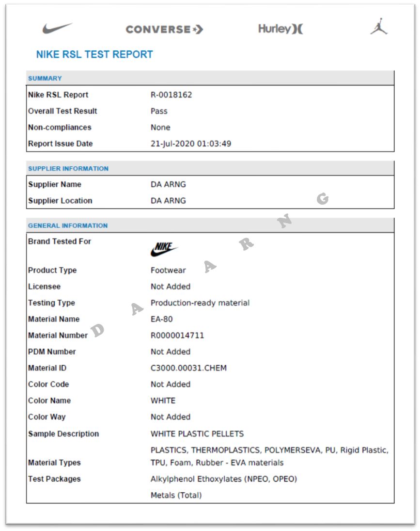Click the Jordan Jumpman logo

[379, 26]
